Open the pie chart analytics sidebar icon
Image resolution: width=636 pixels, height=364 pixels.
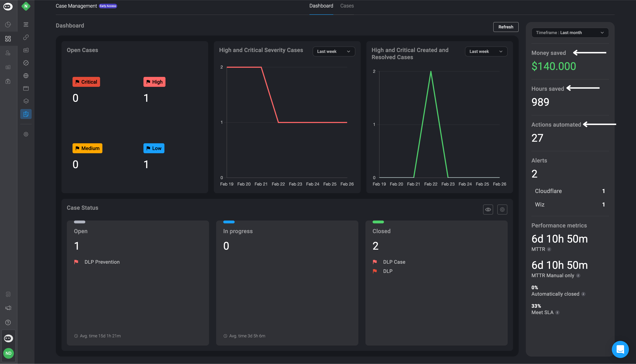point(8,25)
